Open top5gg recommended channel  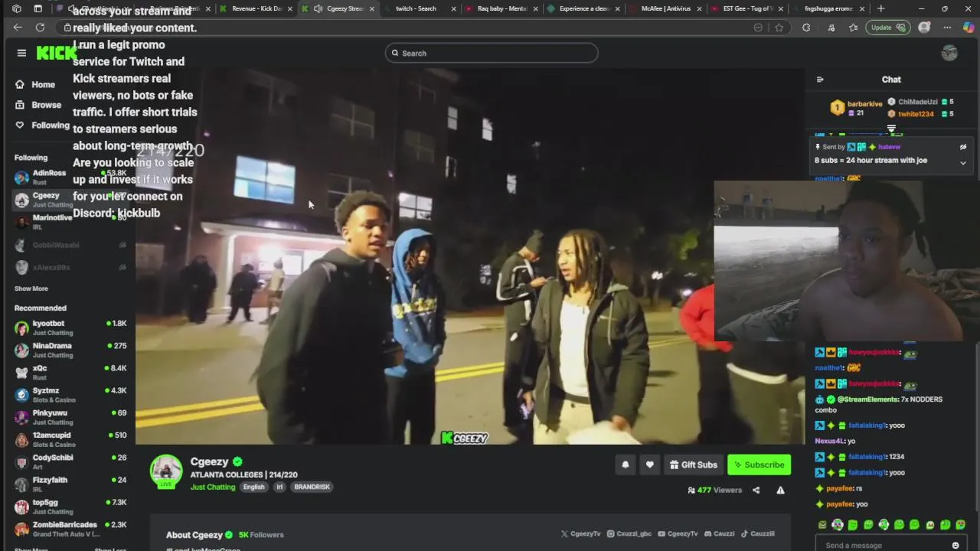pyautogui.click(x=70, y=507)
